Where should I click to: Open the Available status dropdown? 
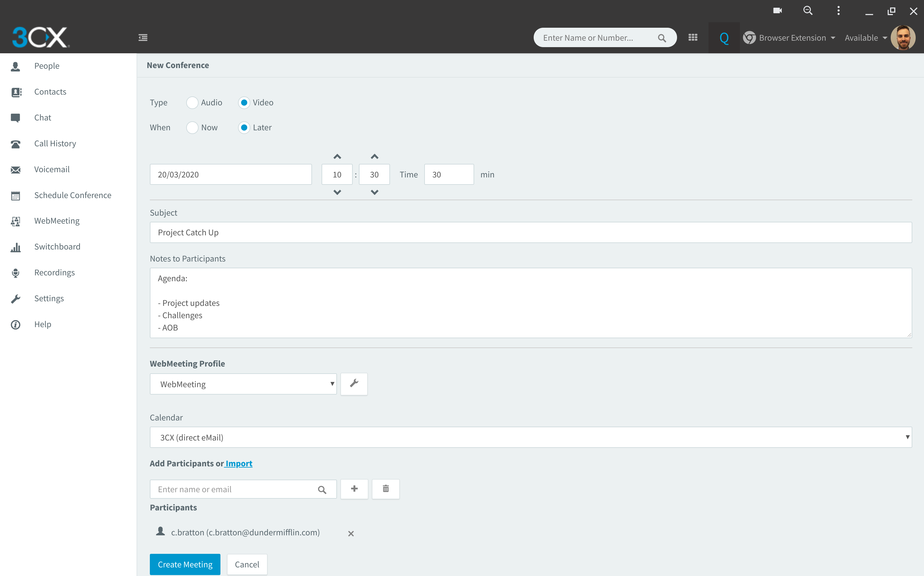865,38
